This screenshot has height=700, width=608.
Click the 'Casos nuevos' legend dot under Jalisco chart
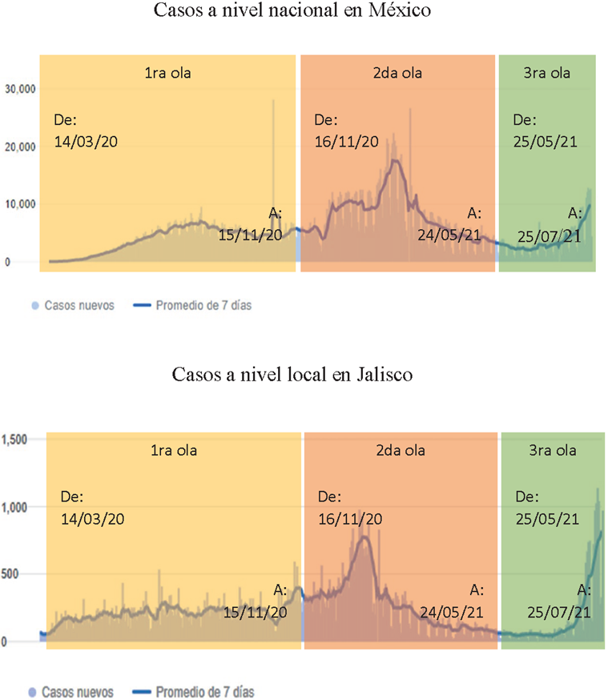(x=32, y=690)
